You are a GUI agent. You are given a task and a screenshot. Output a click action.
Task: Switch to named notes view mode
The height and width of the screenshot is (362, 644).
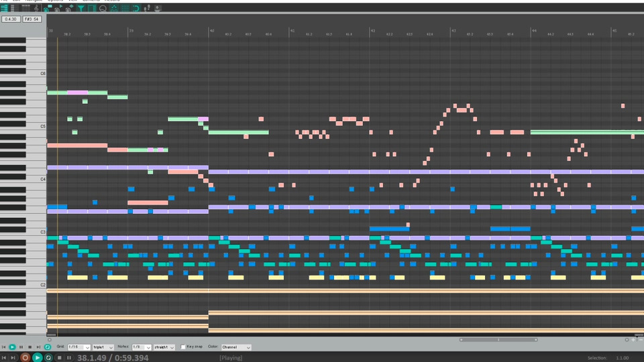coord(13,8)
